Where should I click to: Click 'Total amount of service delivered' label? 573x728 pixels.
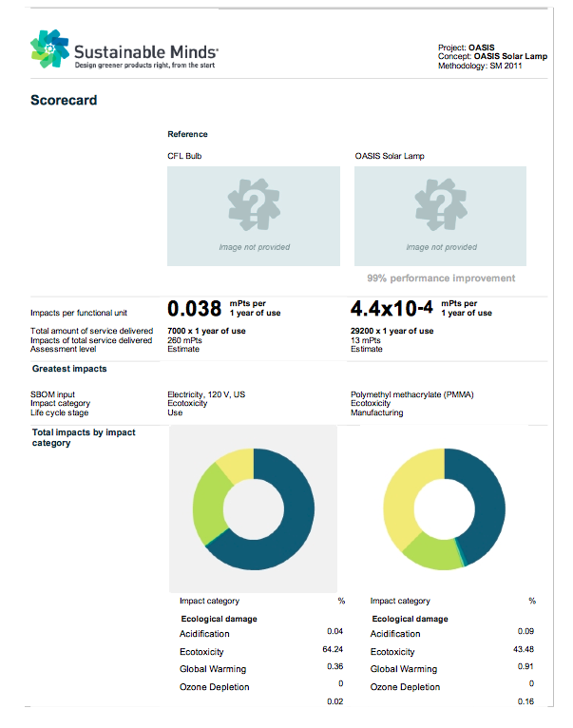92,331
